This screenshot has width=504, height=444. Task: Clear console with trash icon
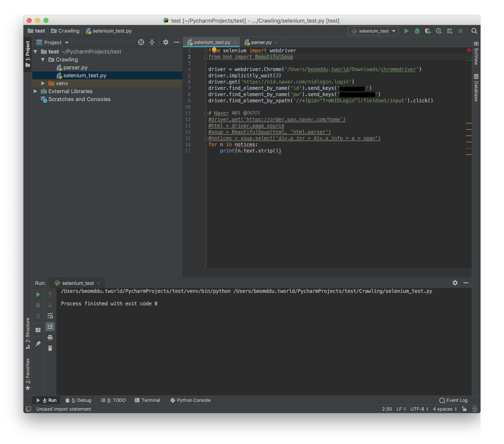tap(50, 348)
